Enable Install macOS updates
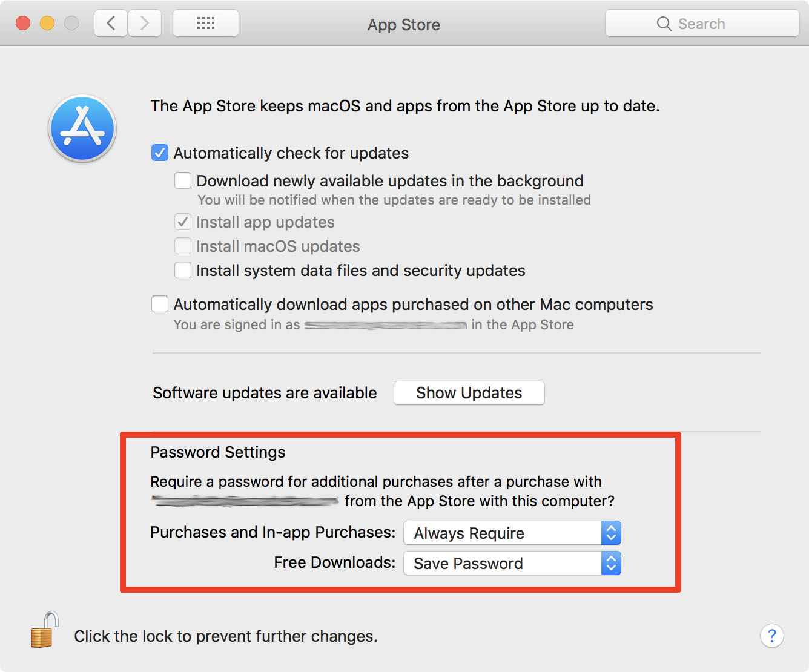The height and width of the screenshot is (672, 809). 182,246
